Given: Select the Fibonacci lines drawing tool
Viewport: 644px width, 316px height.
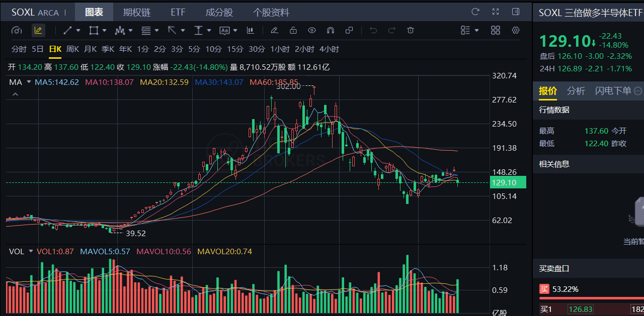Looking at the screenshot, I should 146,31.
